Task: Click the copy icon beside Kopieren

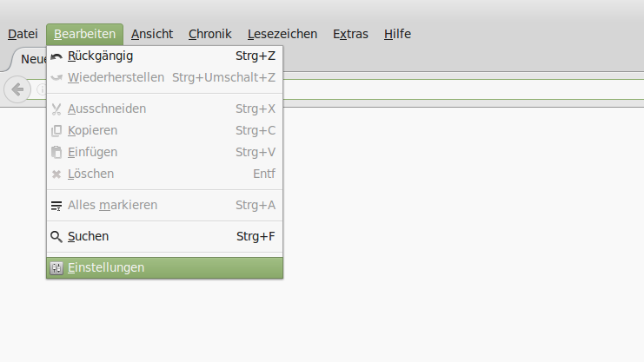Action: [56, 131]
